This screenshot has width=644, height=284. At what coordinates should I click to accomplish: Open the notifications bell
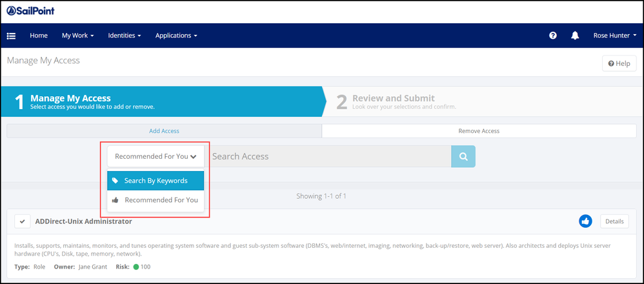(575, 35)
